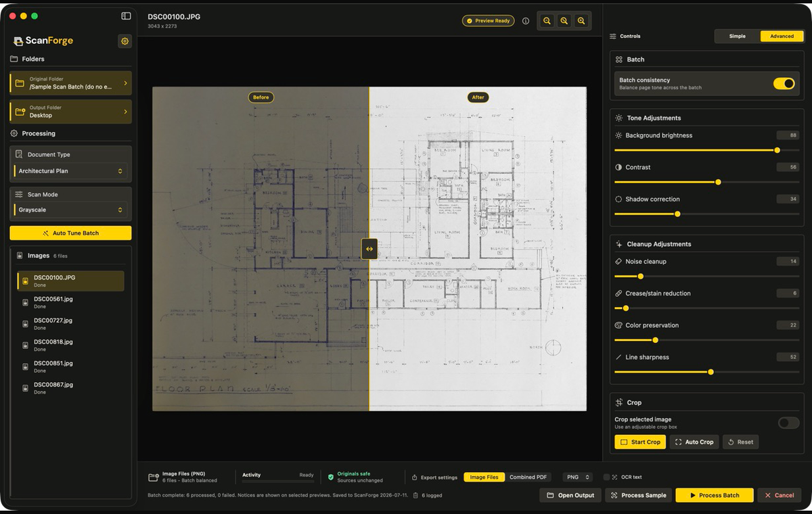The height and width of the screenshot is (514, 812).
Task: Click the Auto Tune Batch button
Action: 70,233
